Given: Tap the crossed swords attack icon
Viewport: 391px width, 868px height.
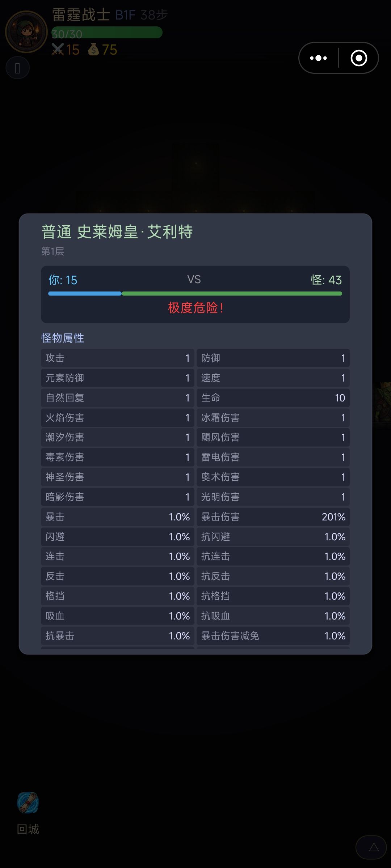Looking at the screenshot, I should point(58,49).
